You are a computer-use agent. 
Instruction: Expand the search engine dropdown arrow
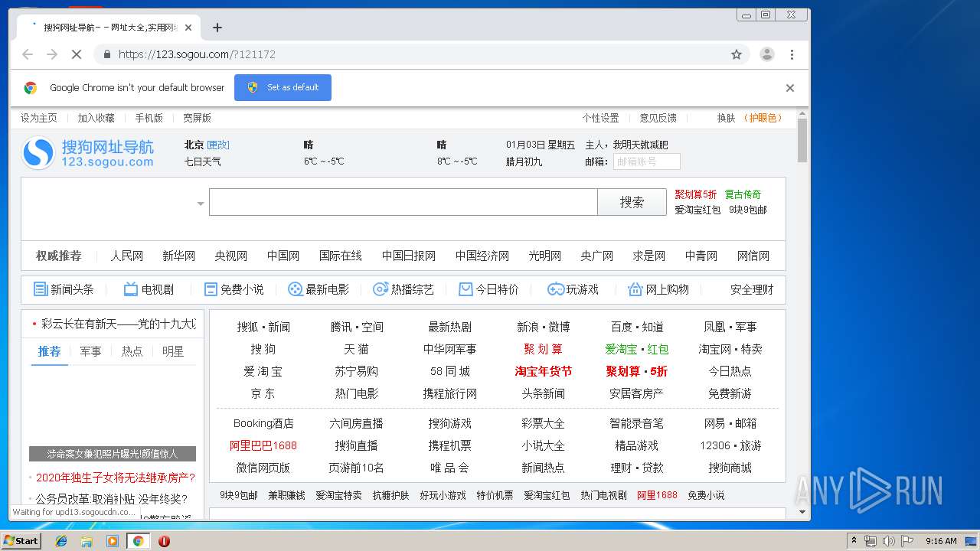coord(201,204)
